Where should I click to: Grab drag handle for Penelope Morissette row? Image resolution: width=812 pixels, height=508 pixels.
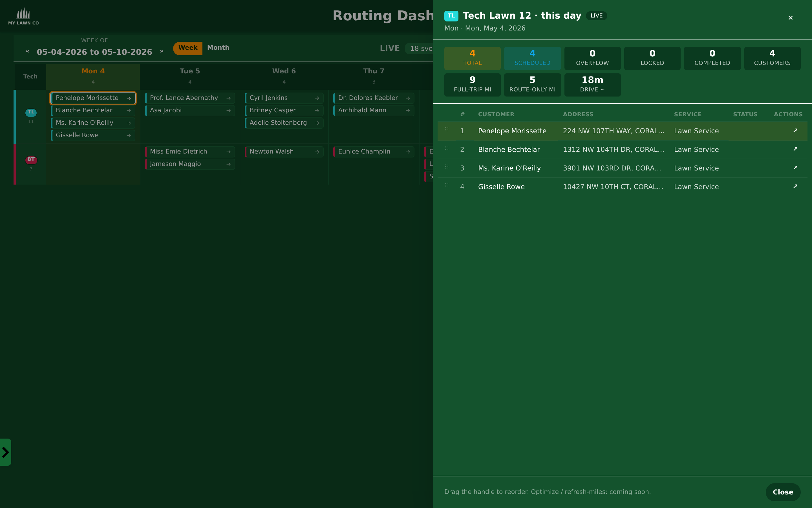coord(447,129)
